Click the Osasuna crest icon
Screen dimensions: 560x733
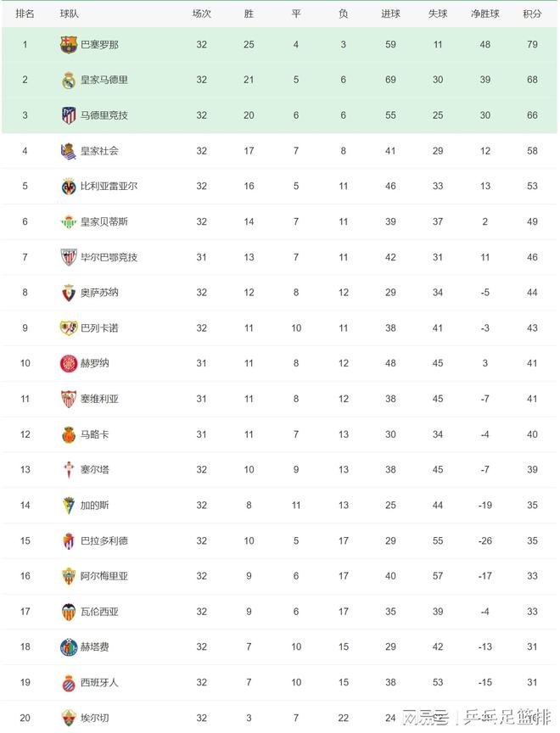click(x=69, y=293)
